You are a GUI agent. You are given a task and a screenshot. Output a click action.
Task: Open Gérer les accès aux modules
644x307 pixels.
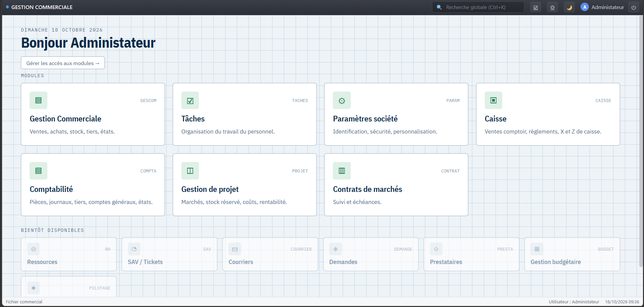coord(63,63)
